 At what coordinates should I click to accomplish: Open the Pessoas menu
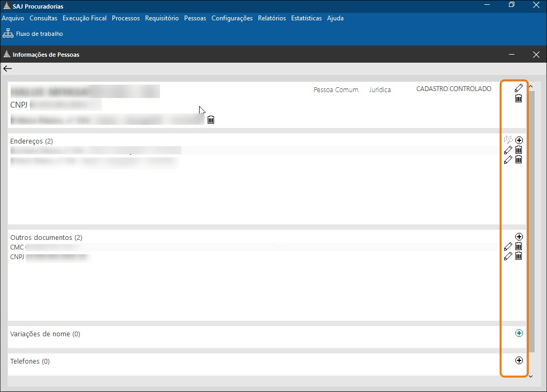pyautogui.click(x=195, y=18)
